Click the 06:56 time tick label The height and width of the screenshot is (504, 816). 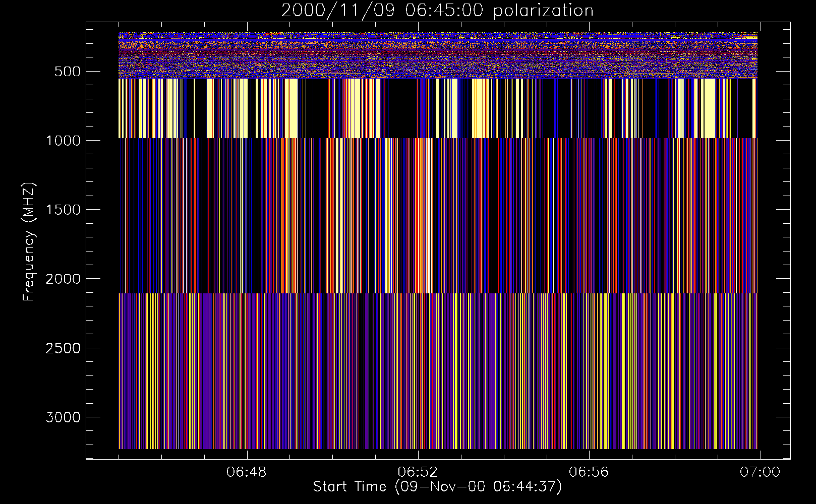[x=589, y=472]
